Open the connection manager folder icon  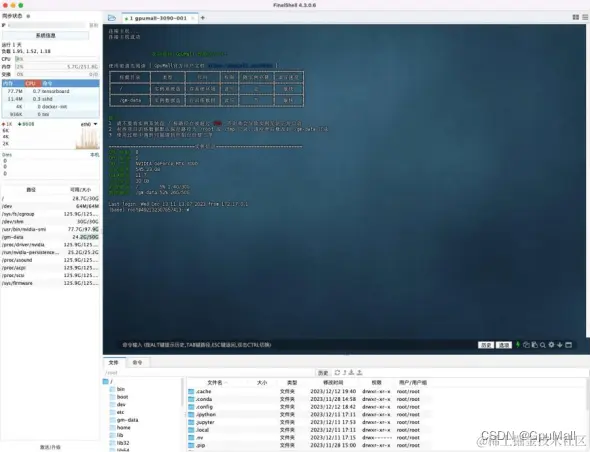coord(112,18)
